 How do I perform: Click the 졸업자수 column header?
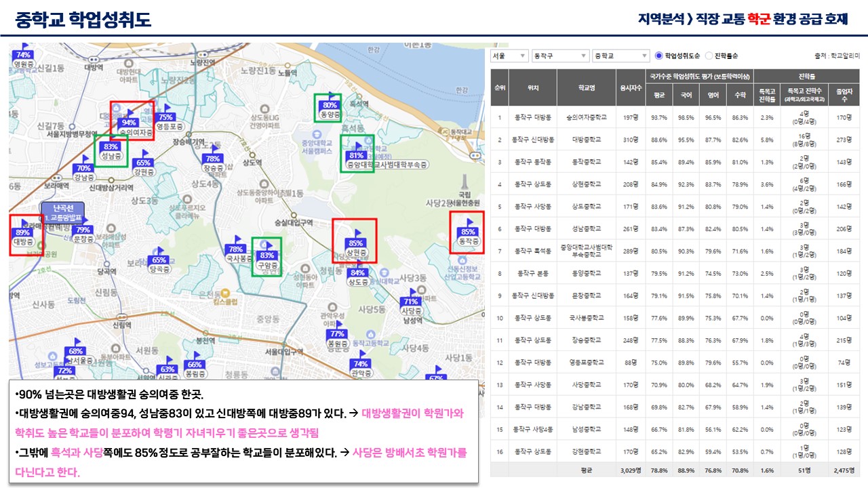tap(844, 95)
